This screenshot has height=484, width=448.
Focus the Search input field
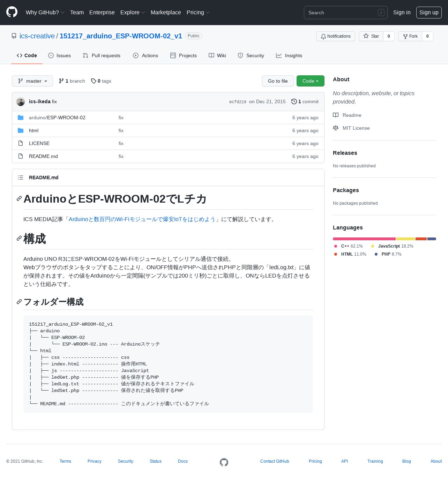click(x=345, y=13)
